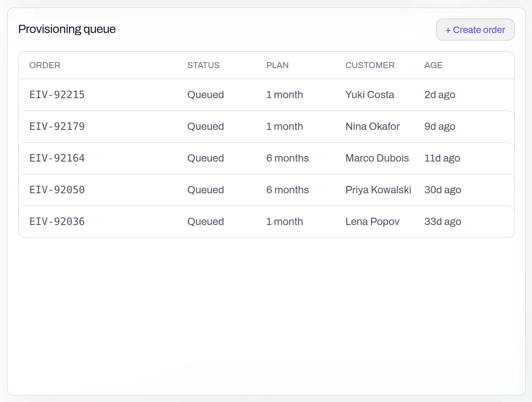Click customer name Lena Popov
Image resolution: width=532 pixels, height=402 pixels.
[372, 222]
